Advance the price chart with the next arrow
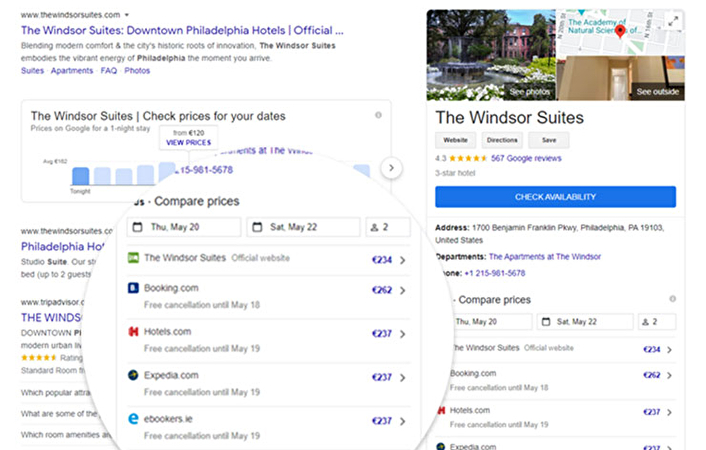Screen dimensions: 706x450 391,168
